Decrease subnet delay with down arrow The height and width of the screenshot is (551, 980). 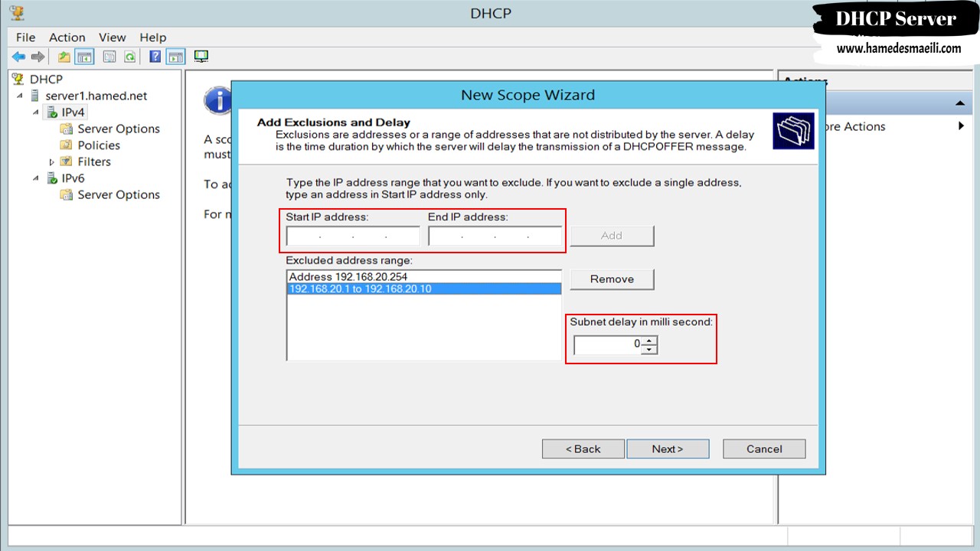click(x=649, y=350)
